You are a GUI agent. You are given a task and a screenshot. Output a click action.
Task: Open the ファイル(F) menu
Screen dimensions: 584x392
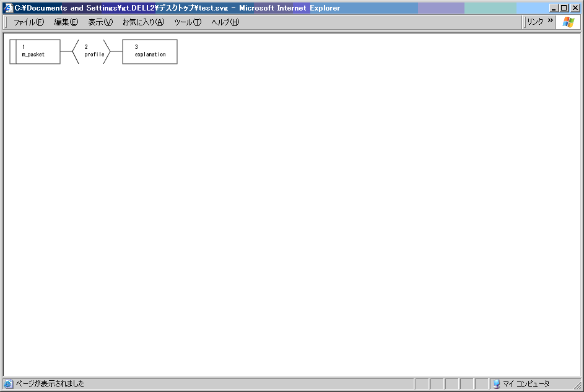click(28, 22)
